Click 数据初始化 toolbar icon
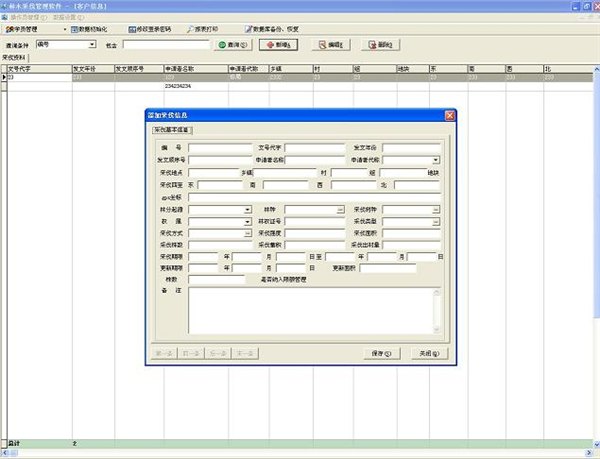Image resolution: width=600 pixels, height=459 pixels. 75,29
